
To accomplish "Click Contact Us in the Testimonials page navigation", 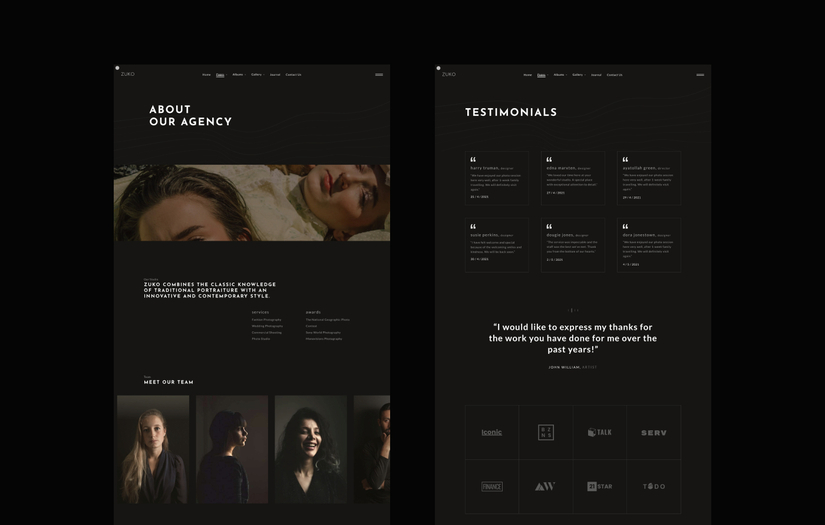I will tap(614, 75).
